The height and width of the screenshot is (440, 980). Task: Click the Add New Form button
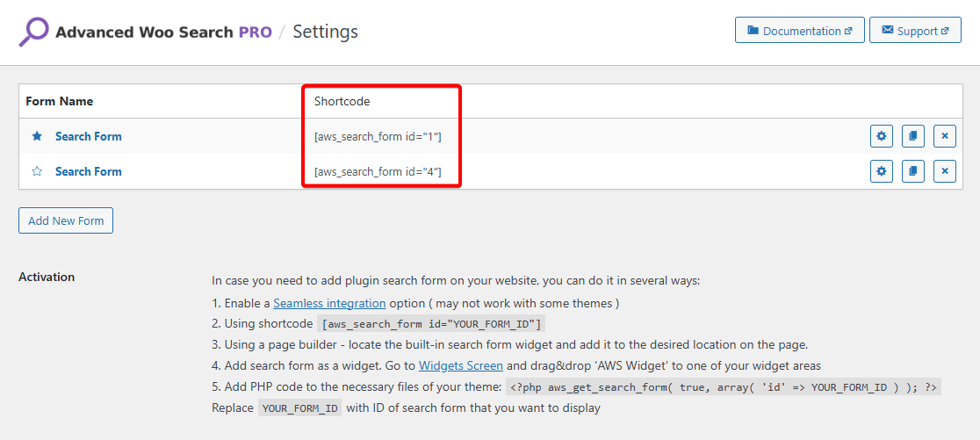[x=66, y=220]
